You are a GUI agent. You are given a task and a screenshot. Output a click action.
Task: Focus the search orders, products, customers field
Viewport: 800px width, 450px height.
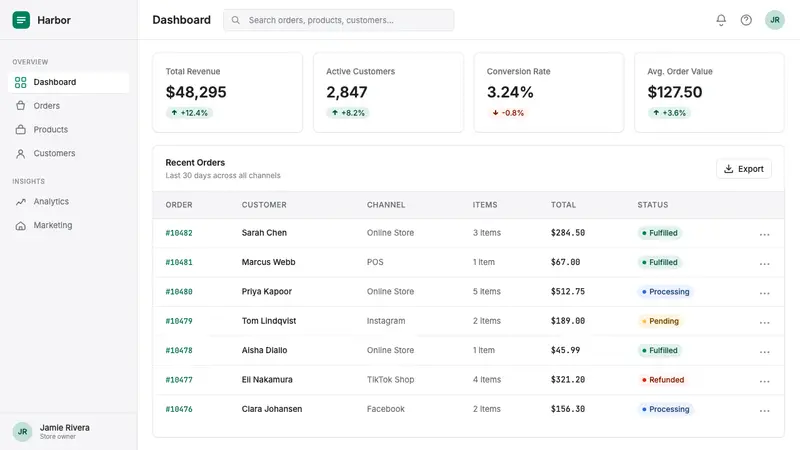[338, 20]
